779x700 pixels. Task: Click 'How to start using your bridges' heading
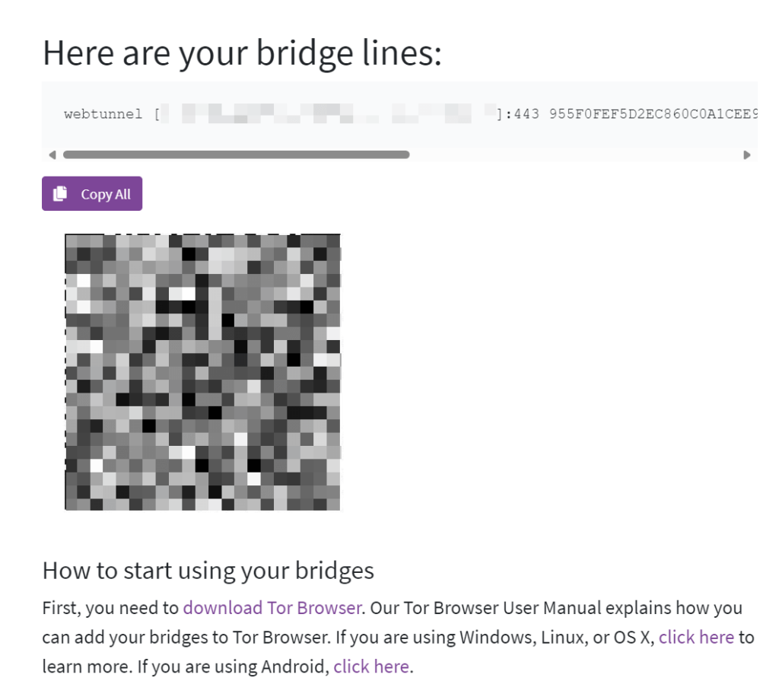pos(208,570)
